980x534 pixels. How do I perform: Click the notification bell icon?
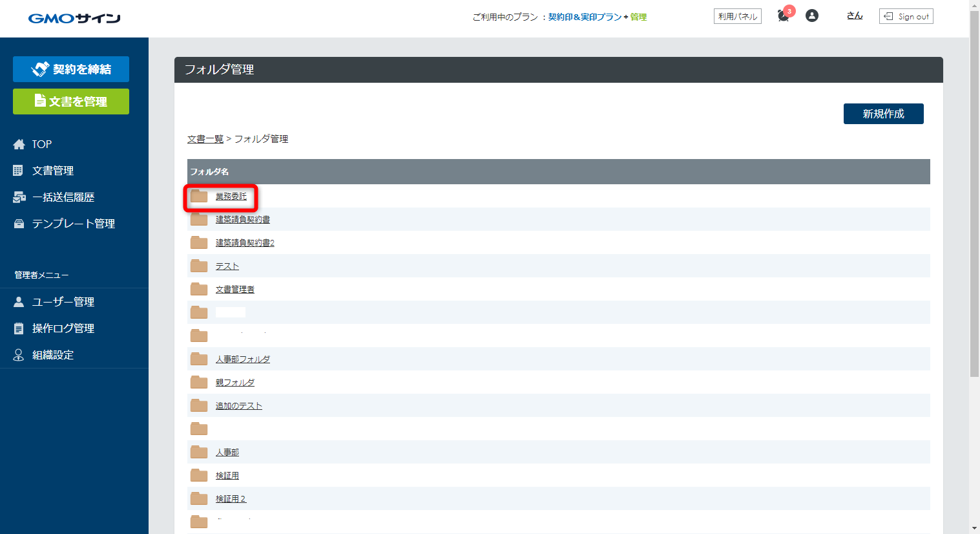(784, 16)
